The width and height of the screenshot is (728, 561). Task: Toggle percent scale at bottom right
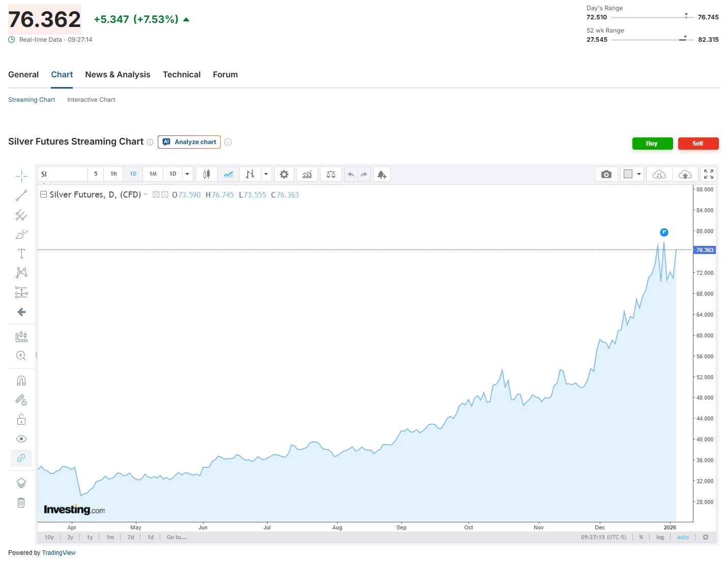tap(641, 537)
